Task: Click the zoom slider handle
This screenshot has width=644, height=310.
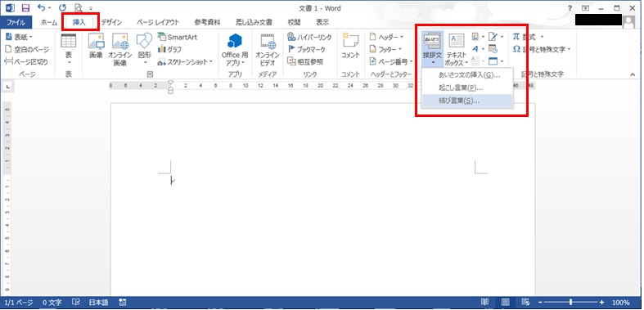Action: pos(571,303)
